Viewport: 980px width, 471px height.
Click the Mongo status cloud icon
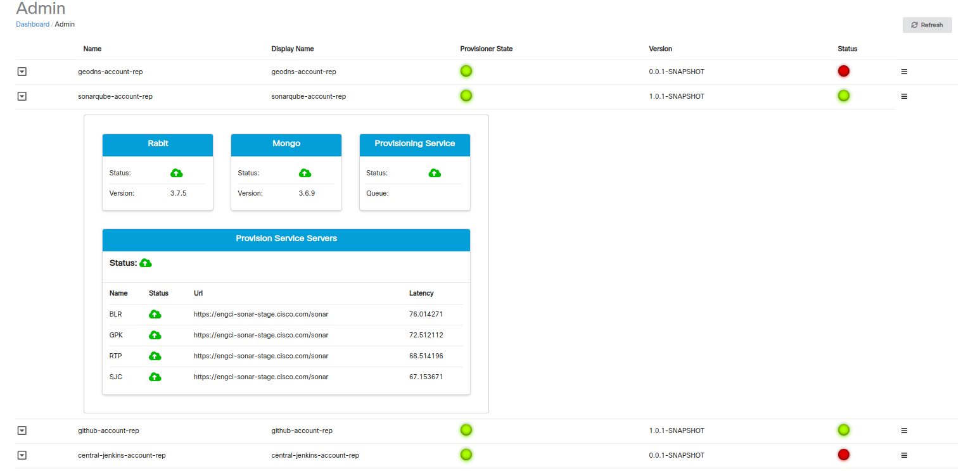pyautogui.click(x=305, y=173)
